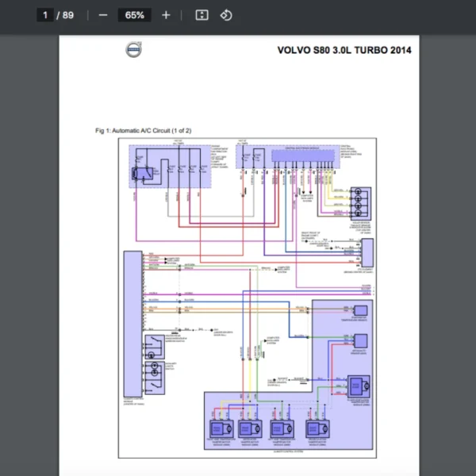Click the VOLVO S80 3.0L TURBO 2014 title
This screenshot has height=476, width=476.
pos(344,50)
